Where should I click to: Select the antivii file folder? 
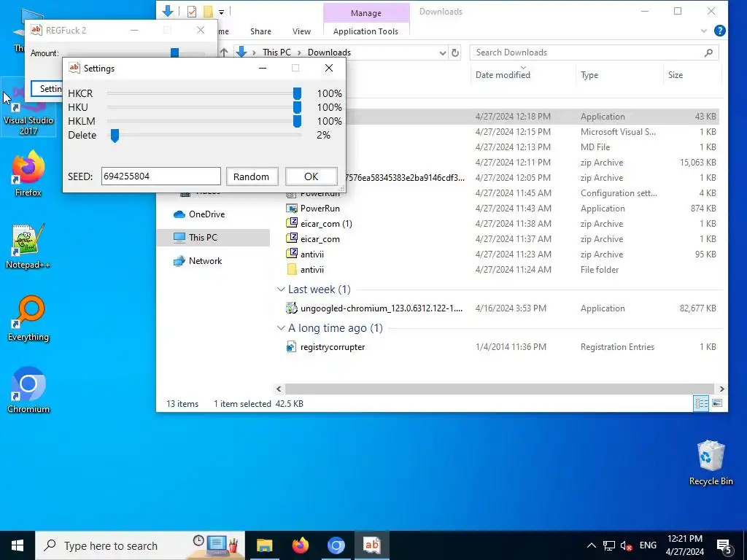[x=311, y=270]
